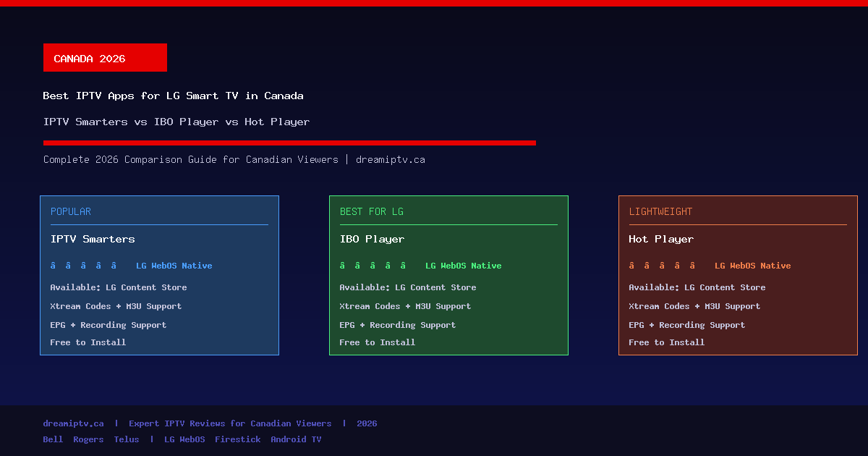Click the POPULAR label on blue card
Viewport: 868px width, 456px height.
[71, 212]
